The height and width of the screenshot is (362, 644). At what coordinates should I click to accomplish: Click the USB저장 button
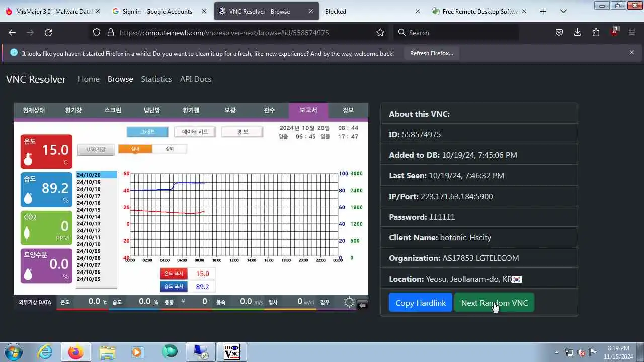click(x=96, y=149)
